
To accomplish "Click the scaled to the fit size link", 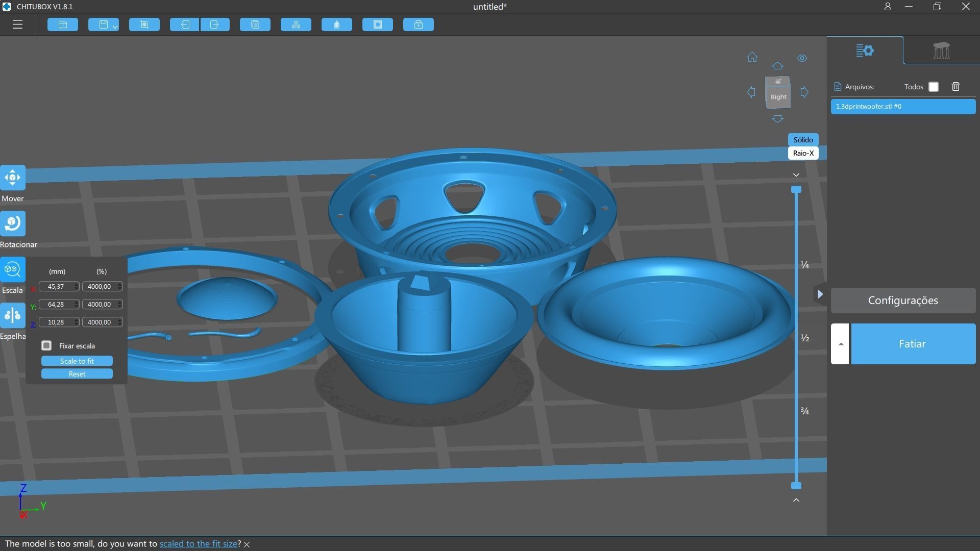I will click(198, 544).
